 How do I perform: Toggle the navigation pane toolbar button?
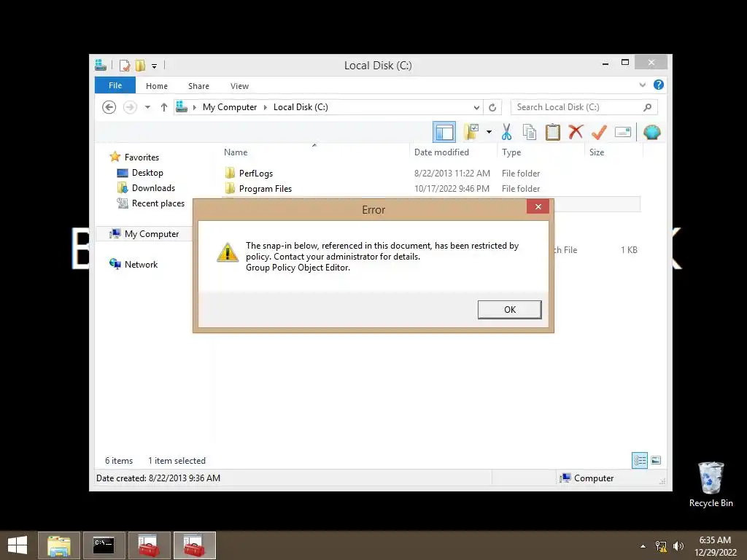click(x=444, y=133)
